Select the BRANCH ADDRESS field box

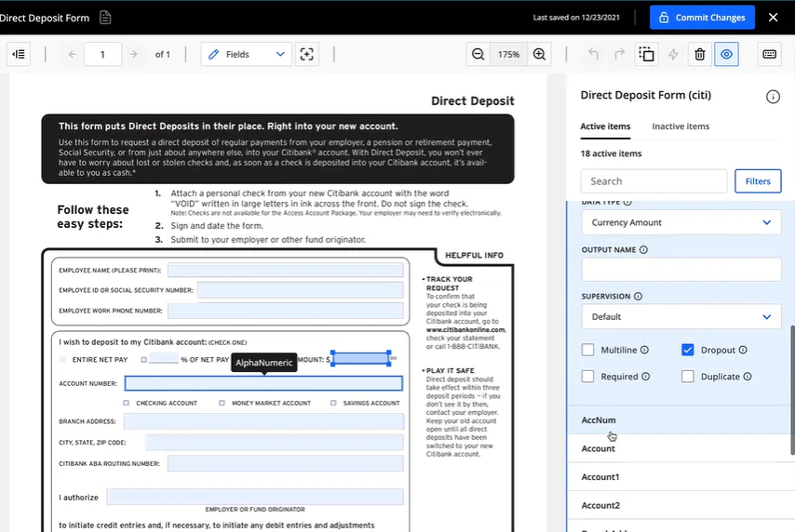[263, 421]
